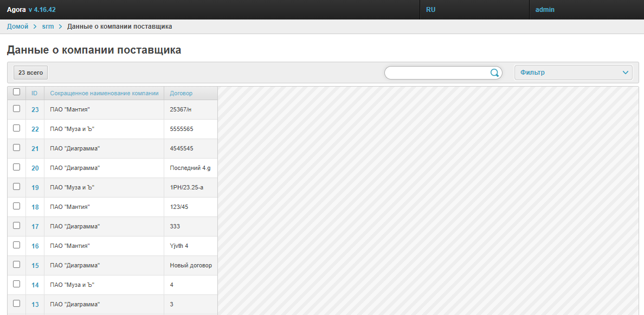Image resolution: width=644 pixels, height=315 pixels.
Task: Toggle the select-all checkbox in table header
Action: click(16, 93)
